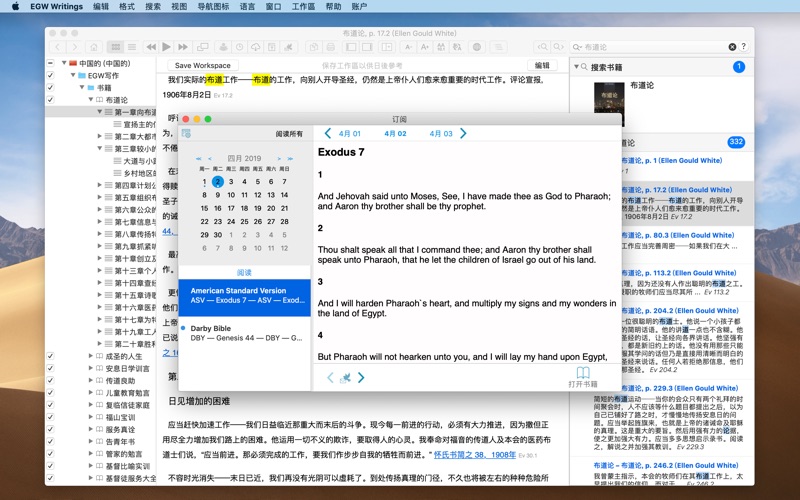800x500 pixels.
Task: Select the 4月 03 date tab
Action: click(x=441, y=134)
